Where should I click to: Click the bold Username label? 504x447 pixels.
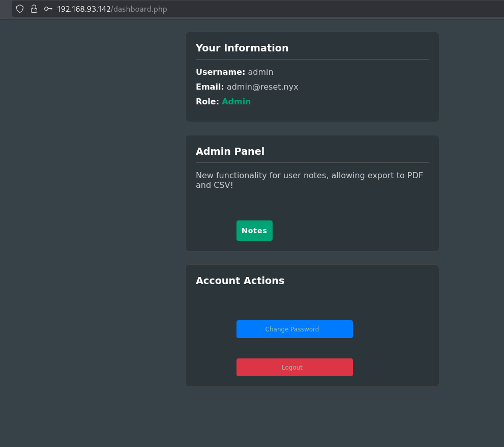(x=220, y=72)
